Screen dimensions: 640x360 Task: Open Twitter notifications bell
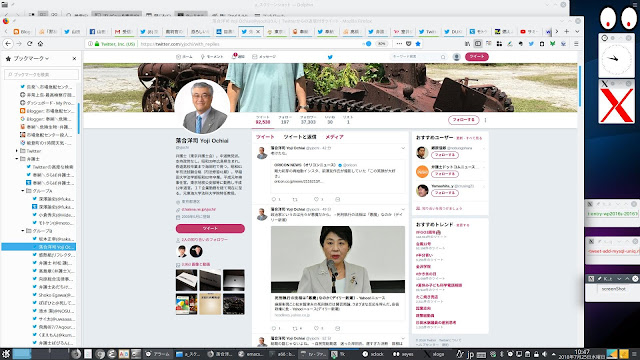(238, 57)
